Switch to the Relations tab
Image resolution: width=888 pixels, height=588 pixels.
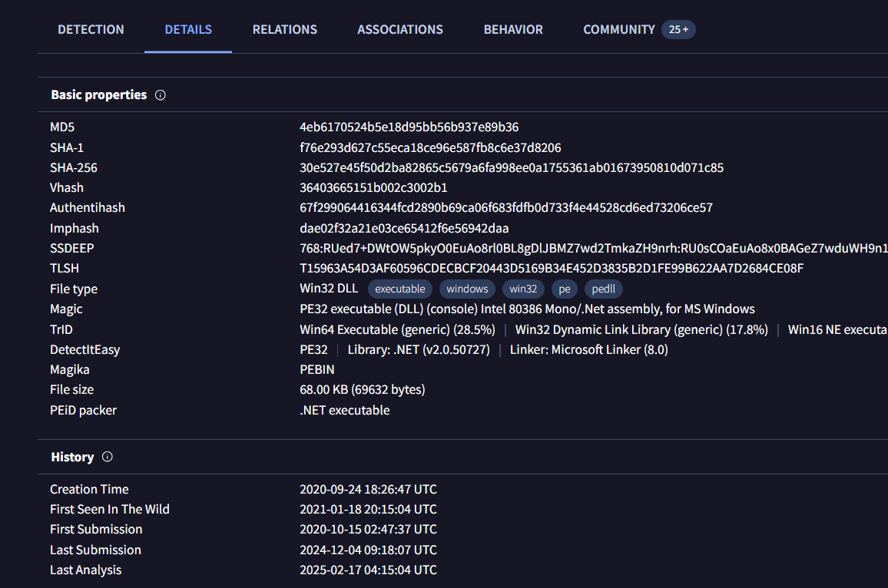point(285,29)
